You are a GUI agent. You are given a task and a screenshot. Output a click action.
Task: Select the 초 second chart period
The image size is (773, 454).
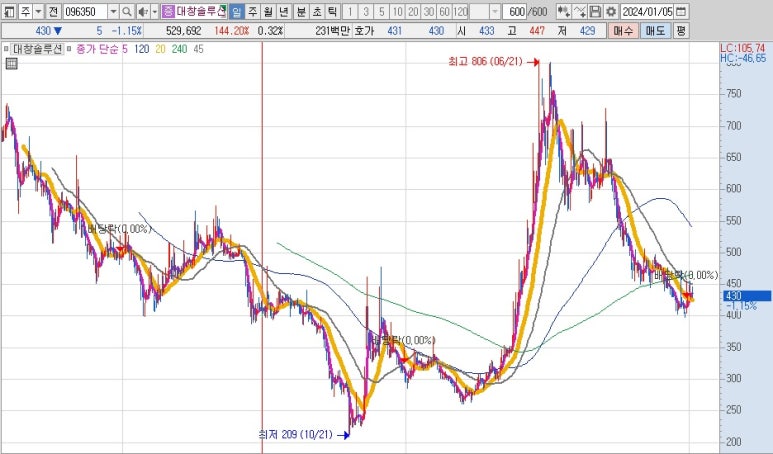(x=316, y=11)
